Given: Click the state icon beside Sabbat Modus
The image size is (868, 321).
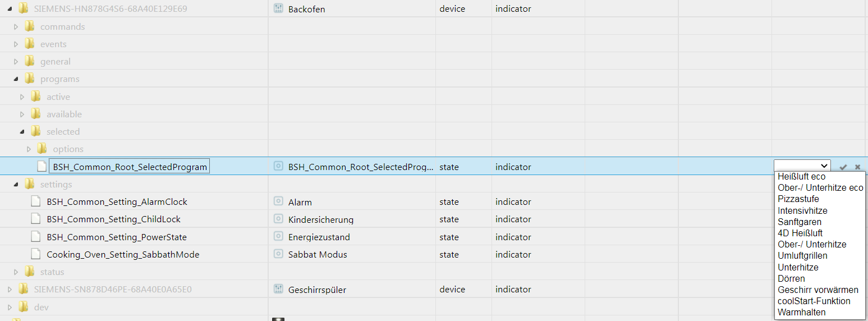Looking at the screenshot, I should tap(278, 254).
